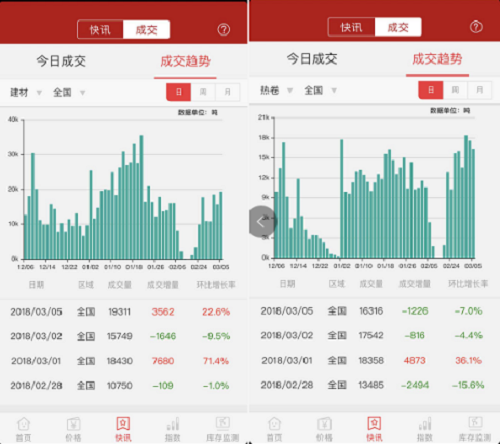The width and height of the screenshot is (500, 444).
Task: Select 成交 segment in right header
Action: pos(398,27)
